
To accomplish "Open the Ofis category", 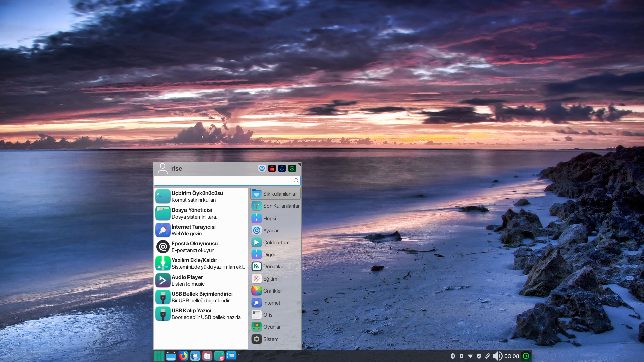I will click(x=275, y=315).
